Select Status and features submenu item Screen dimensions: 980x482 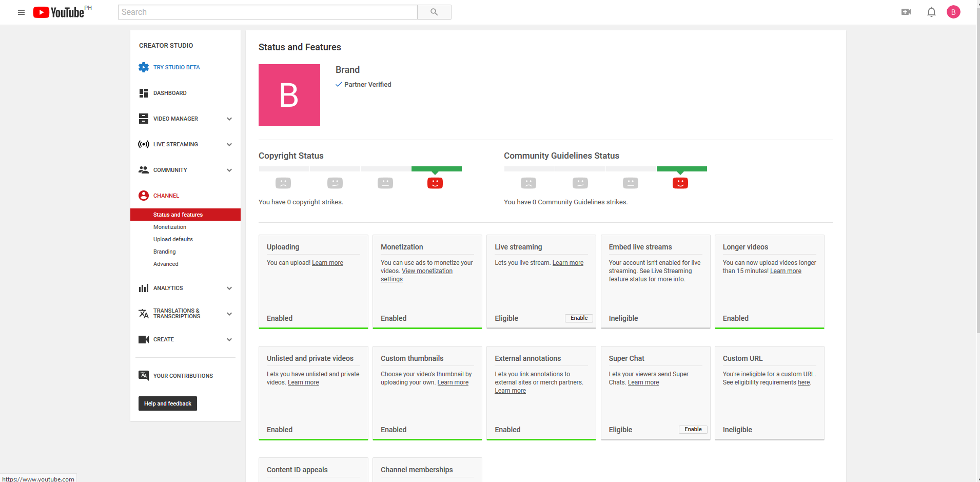coord(185,215)
